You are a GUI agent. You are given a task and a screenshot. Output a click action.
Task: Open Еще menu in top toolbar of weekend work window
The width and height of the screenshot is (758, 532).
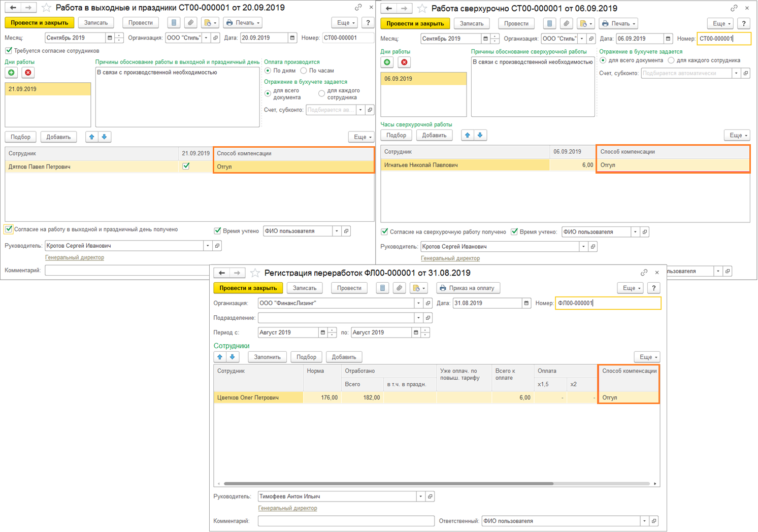[345, 23]
